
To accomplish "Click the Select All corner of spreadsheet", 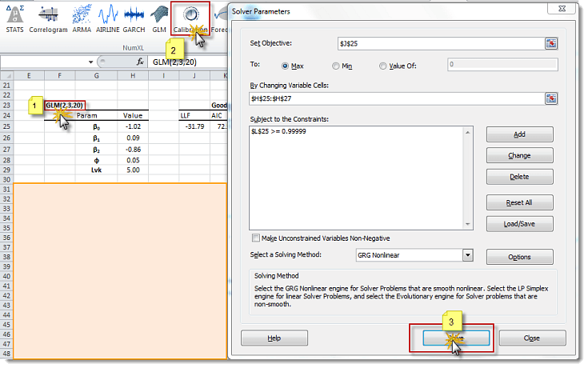I will coord(6,76).
